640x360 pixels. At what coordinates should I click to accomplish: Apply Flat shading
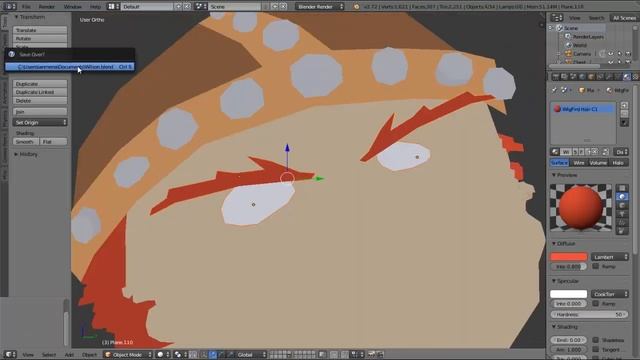[53, 142]
